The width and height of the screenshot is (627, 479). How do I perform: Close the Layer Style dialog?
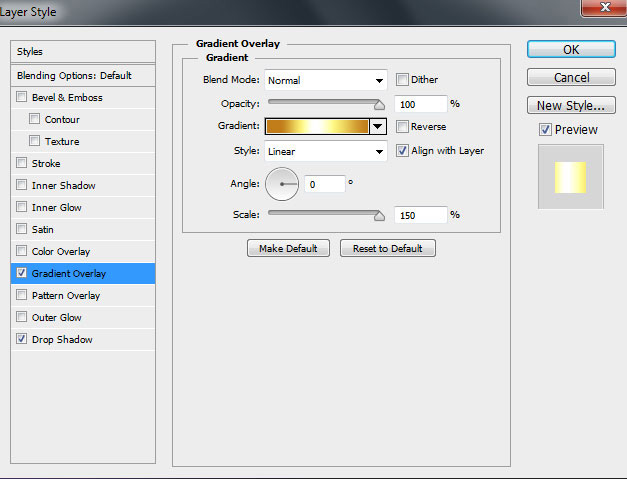click(x=605, y=7)
